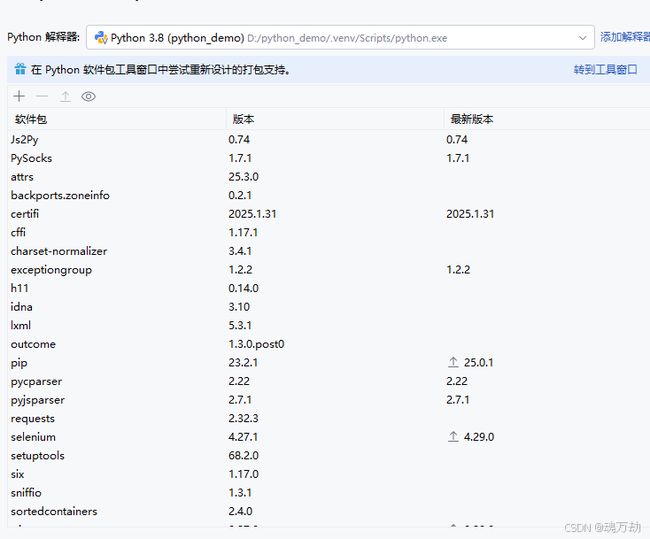This screenshot has height=539, width=650.
Task: Click the 转到工具窗口 link
Action: [x=605, y=69]
